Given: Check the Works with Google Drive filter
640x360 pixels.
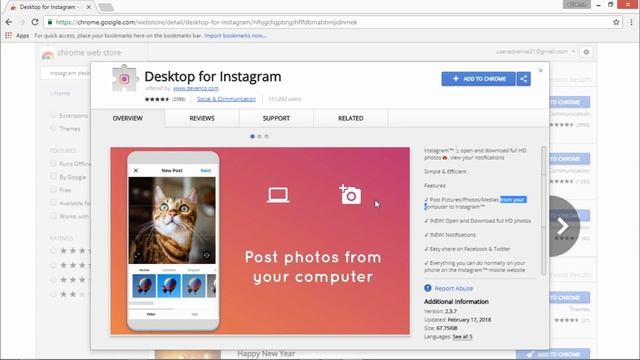Looking at the screenshot, I should coord(53,216).
